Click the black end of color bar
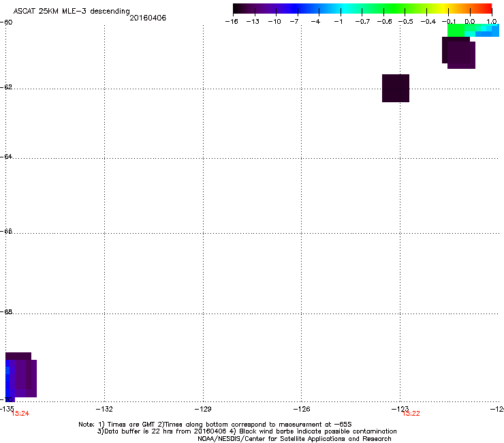Viewport: 504px width, 443px height. pos(238,9)
